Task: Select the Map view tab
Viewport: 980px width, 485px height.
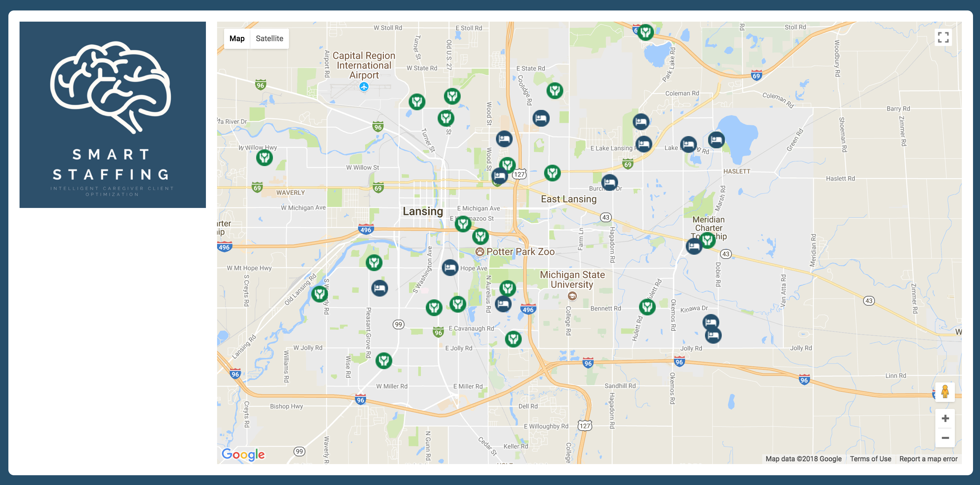Action: click(237, 38)
